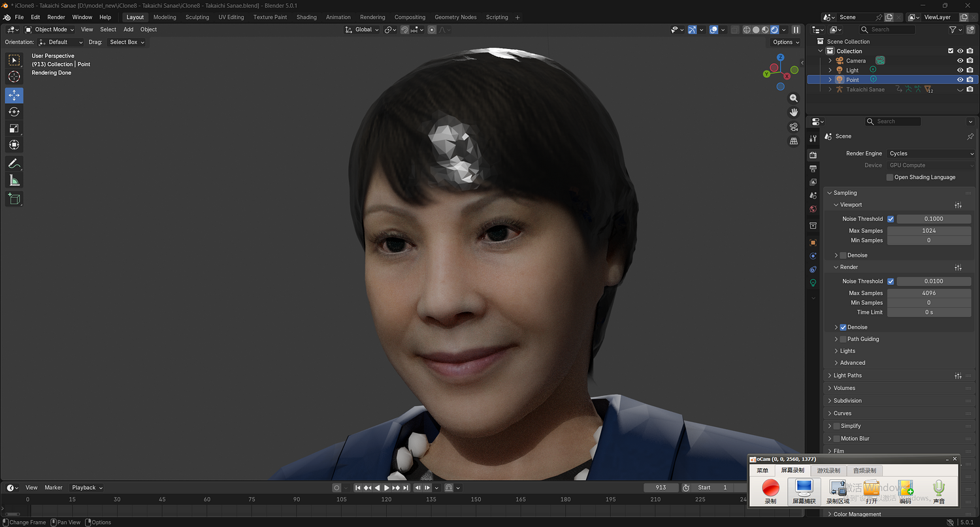
Task: Switch to the Geometry Nodes workspace tab
Action: click(x=455, y=17)
